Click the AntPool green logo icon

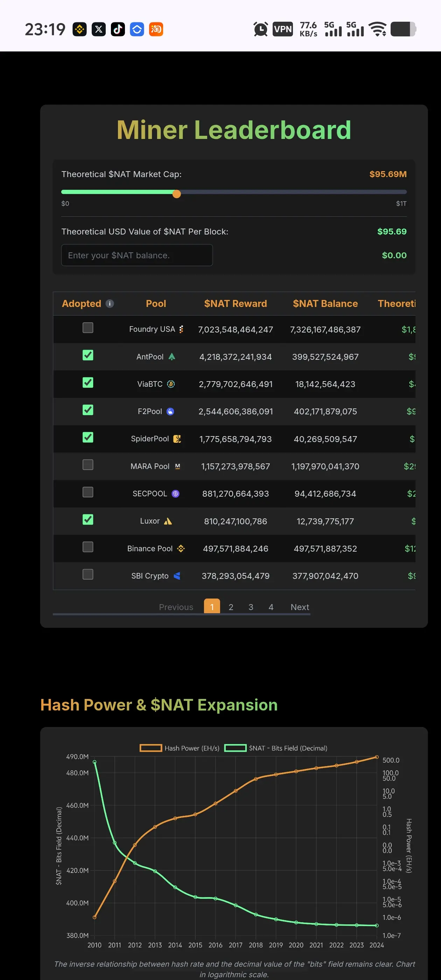171,356
